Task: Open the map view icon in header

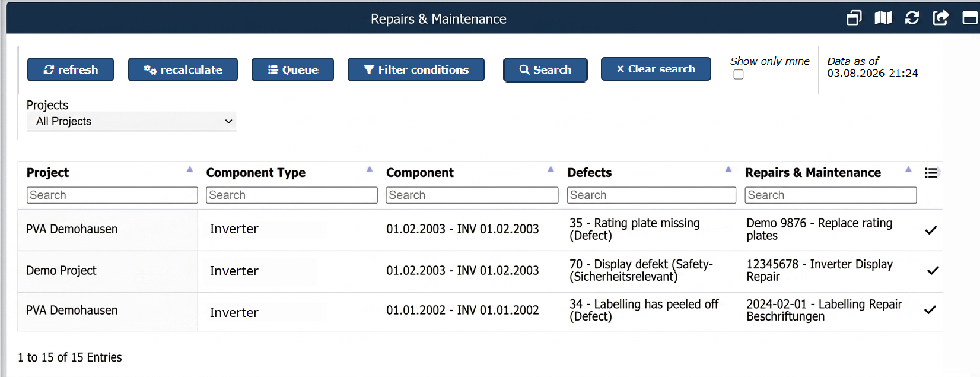Action: pyautogui.click(x=883, y=18)
